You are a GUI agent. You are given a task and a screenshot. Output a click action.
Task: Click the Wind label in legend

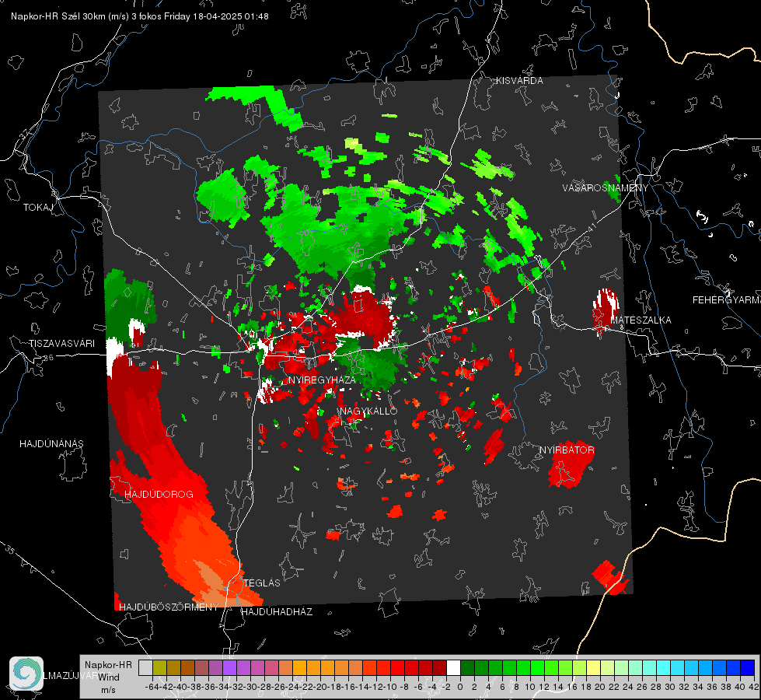click(109, 677)
